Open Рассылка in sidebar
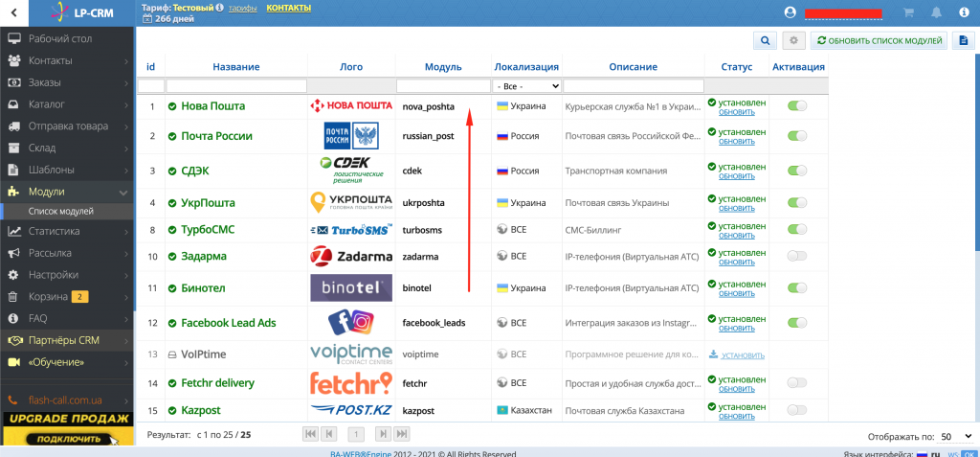The width and height of the screenshot is (980, 457). click(x=68, y=253)
